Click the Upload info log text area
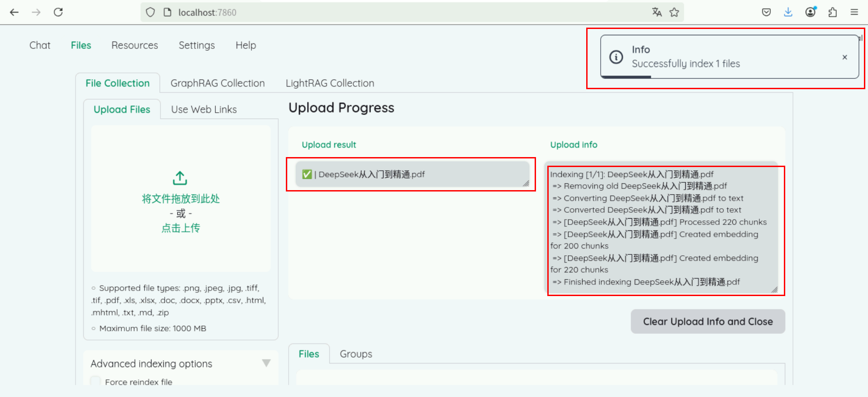868x397 pixels. [661, 228]
